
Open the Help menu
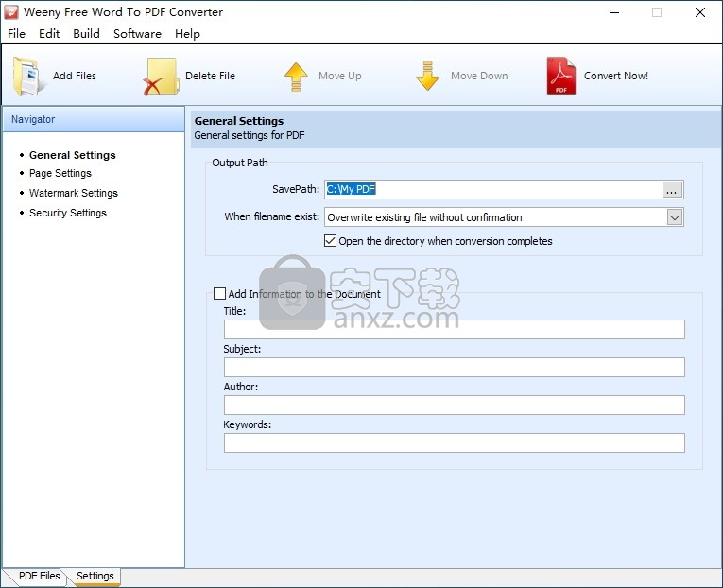pos(187,34)
